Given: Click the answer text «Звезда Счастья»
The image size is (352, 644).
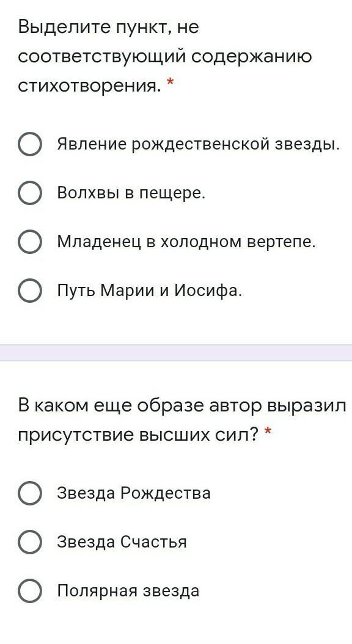Looking at the screenshot, I should pyautogui.click(x=122, y=541).
